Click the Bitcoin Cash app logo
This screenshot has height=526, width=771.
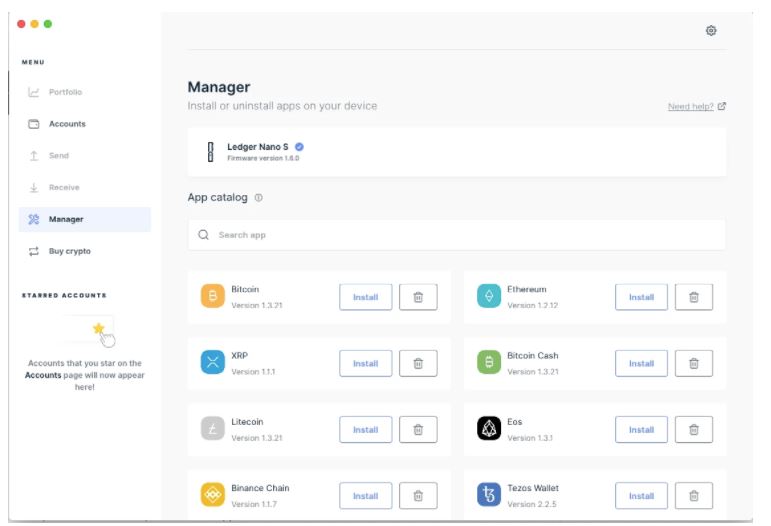[x=489, y=362]
